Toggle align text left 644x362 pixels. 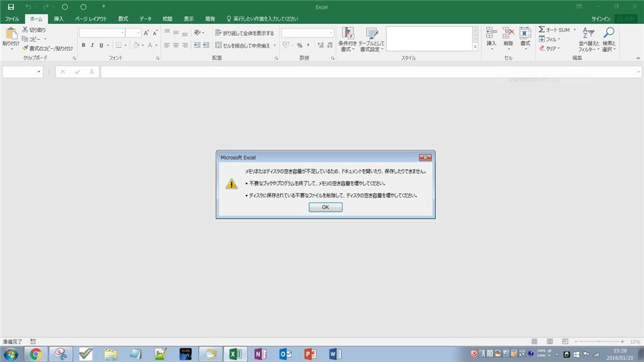click(x=167, y=45)
